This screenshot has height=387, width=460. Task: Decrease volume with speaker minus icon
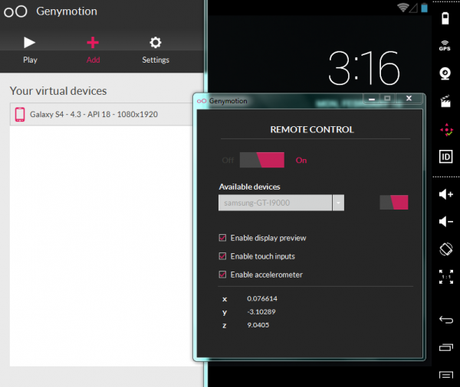coord(446,221)
